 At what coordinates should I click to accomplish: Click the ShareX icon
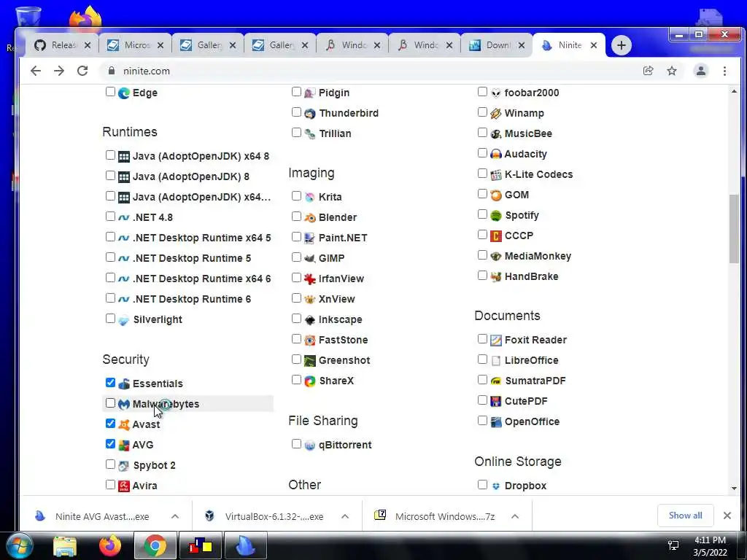(309, 381)
